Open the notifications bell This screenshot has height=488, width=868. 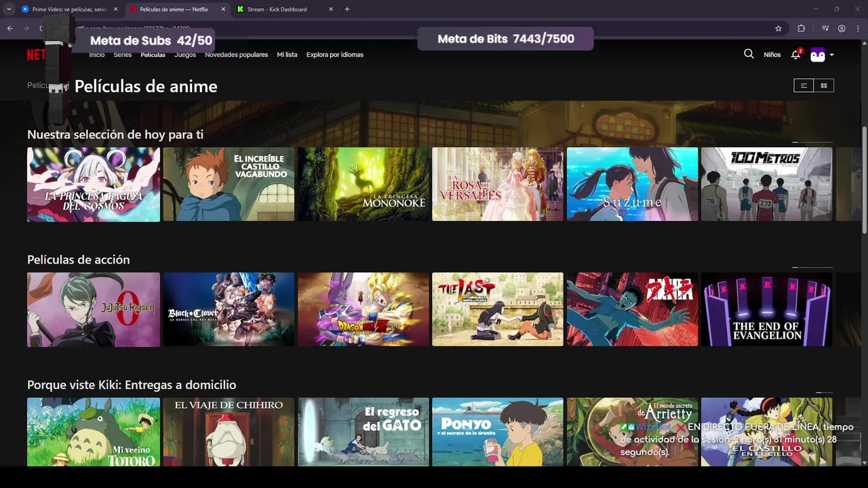point(796,54)
